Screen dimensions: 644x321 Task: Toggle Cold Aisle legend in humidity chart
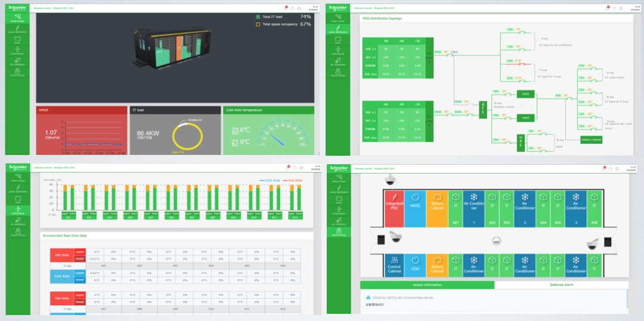click(271, 180)
